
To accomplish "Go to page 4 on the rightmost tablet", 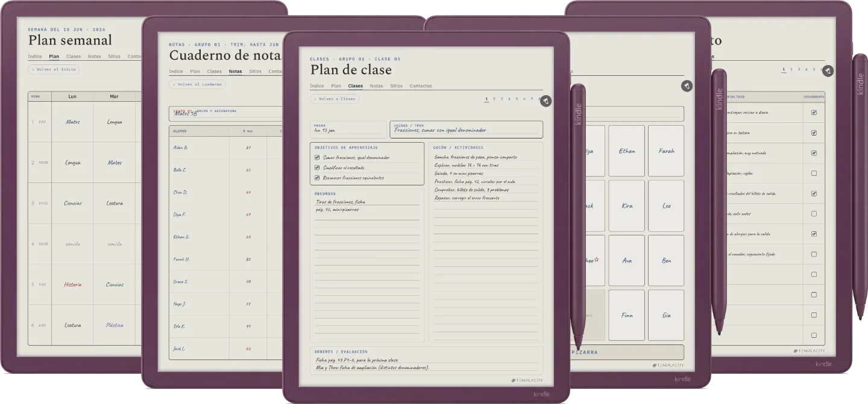I will click(807, 69).
